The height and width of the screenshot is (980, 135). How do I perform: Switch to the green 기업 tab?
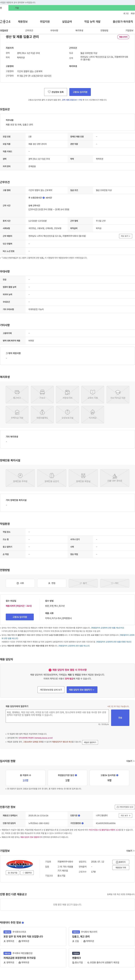pos(16,8)
